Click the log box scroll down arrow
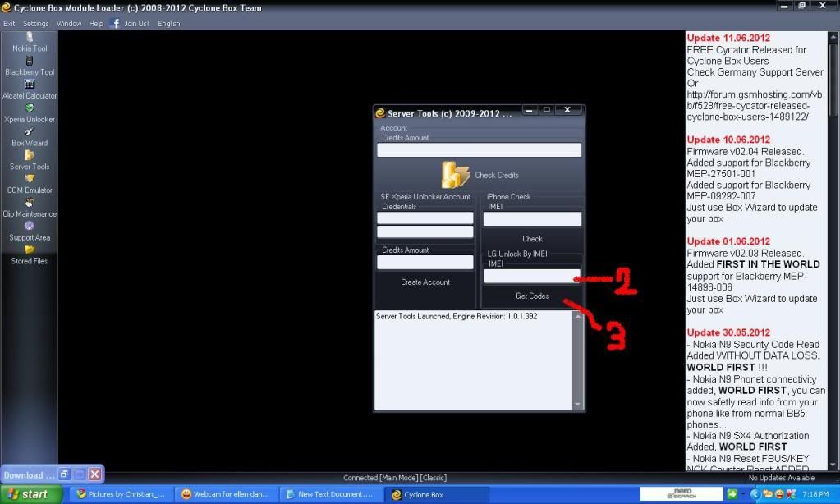Image resolution: width=840 pixels, height=504 pixels. (577, 405)
